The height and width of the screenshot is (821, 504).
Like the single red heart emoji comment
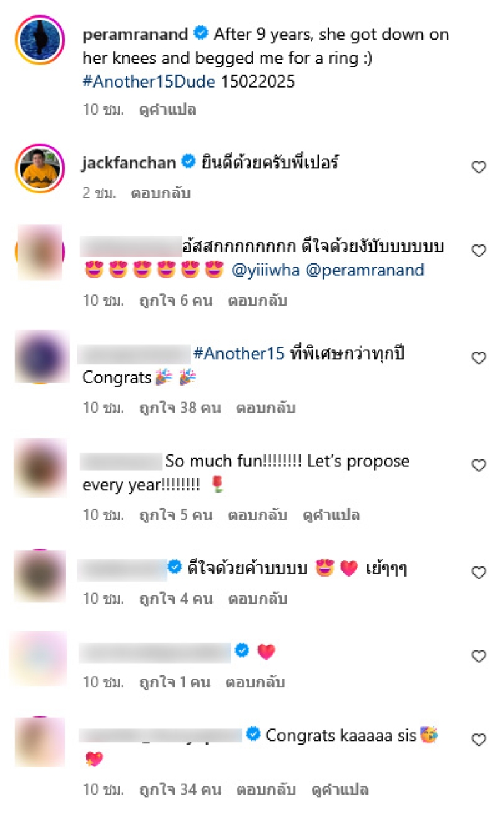[x=479, y=657]
